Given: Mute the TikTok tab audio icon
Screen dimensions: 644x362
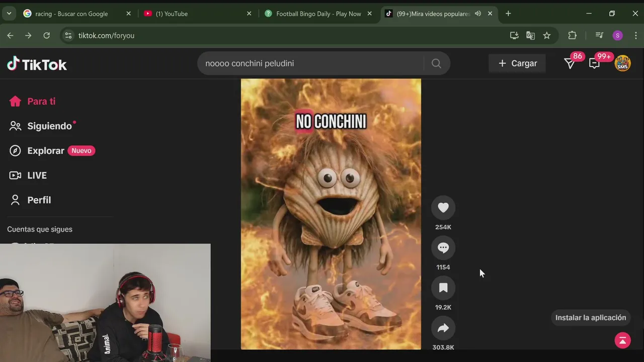Looking at the screenshot, I should [x=477, y=14].
